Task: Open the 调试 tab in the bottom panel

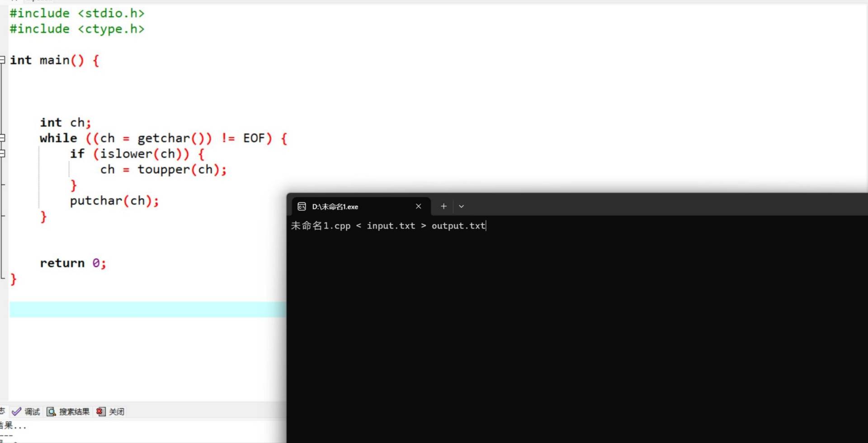Action: pyautogui.click(x=26, y=411)
